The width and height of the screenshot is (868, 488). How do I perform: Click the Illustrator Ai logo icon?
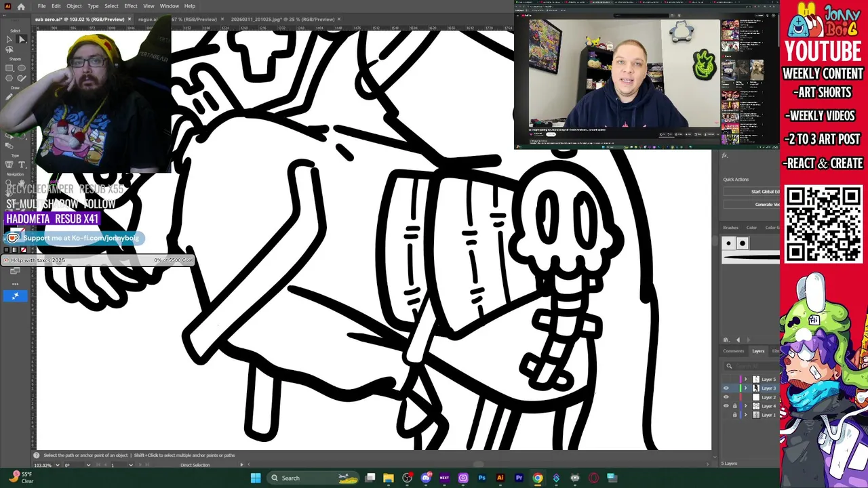(7, 6)
